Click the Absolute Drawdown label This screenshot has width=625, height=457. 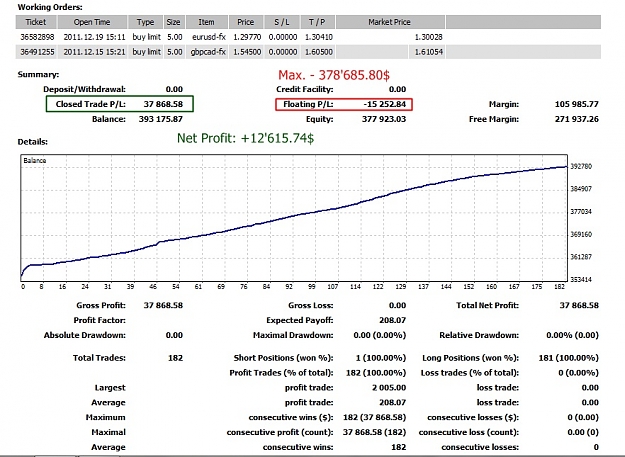(85, 335)
